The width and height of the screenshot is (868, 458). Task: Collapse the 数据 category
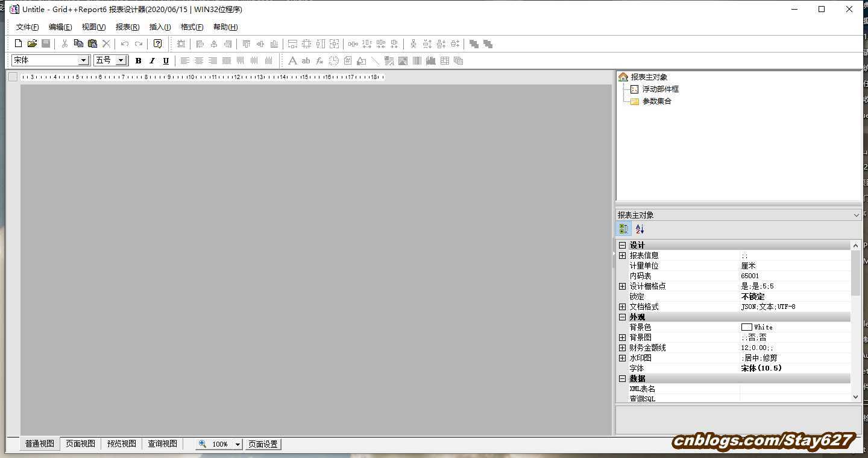point(623,378)
